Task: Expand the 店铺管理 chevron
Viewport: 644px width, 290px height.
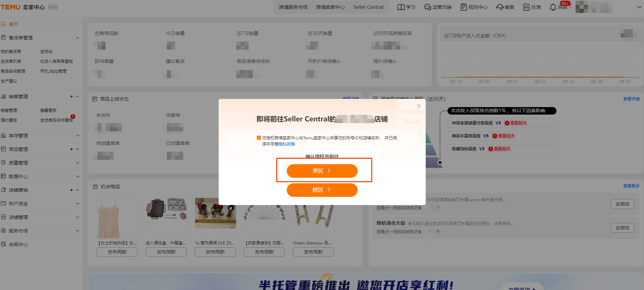Action: click(x=78, y=217)
